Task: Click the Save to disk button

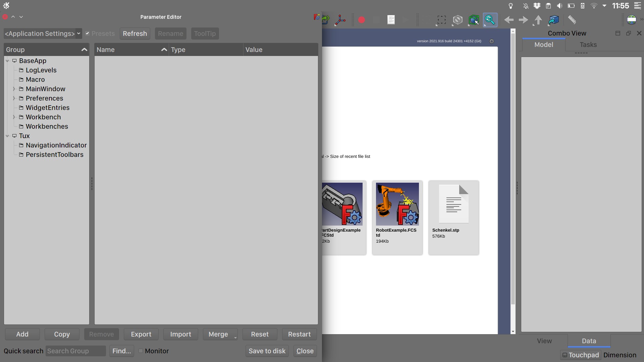Action: tap(267, 351)
